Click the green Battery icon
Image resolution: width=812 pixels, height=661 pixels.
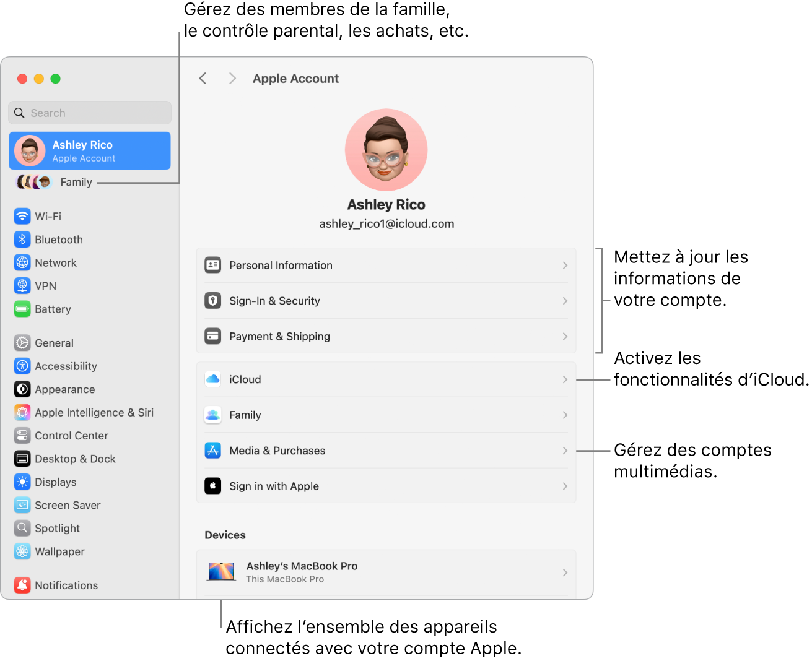[22, 309]
